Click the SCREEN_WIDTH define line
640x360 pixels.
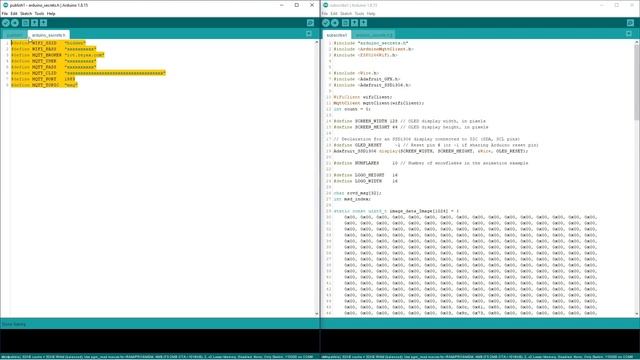409,121
